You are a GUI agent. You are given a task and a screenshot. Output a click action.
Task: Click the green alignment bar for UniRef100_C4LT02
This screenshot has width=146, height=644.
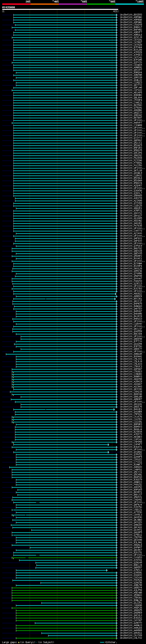point(67,638)
